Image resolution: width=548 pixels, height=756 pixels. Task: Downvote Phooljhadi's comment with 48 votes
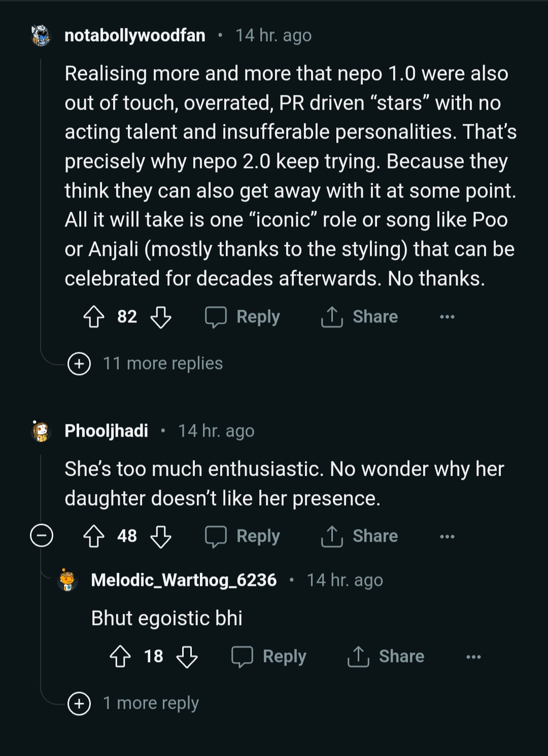click(x=161, y=536)
